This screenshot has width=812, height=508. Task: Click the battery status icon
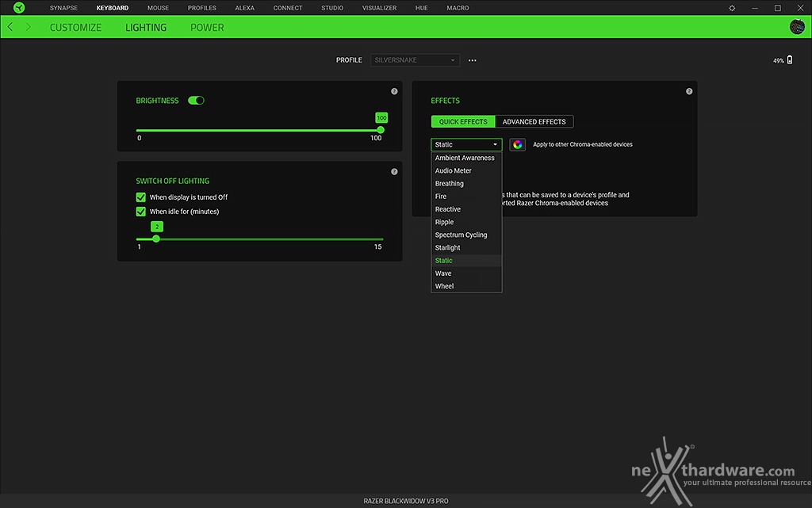[790, 60]
